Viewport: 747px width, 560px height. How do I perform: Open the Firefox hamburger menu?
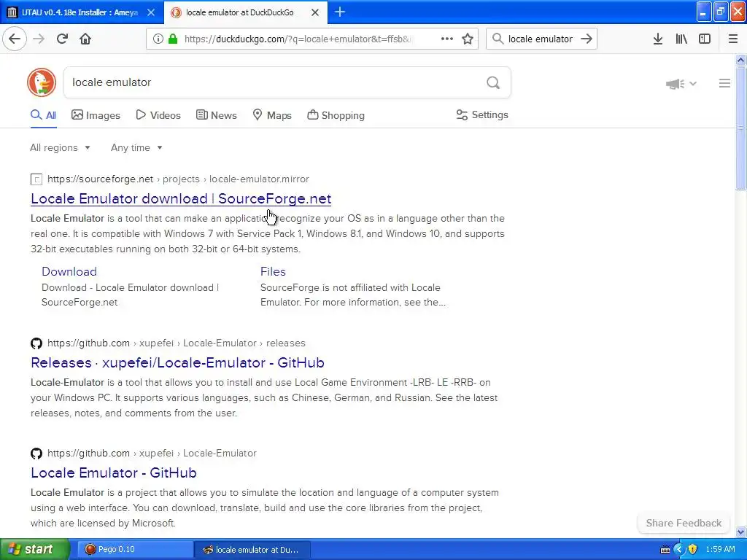732,39
